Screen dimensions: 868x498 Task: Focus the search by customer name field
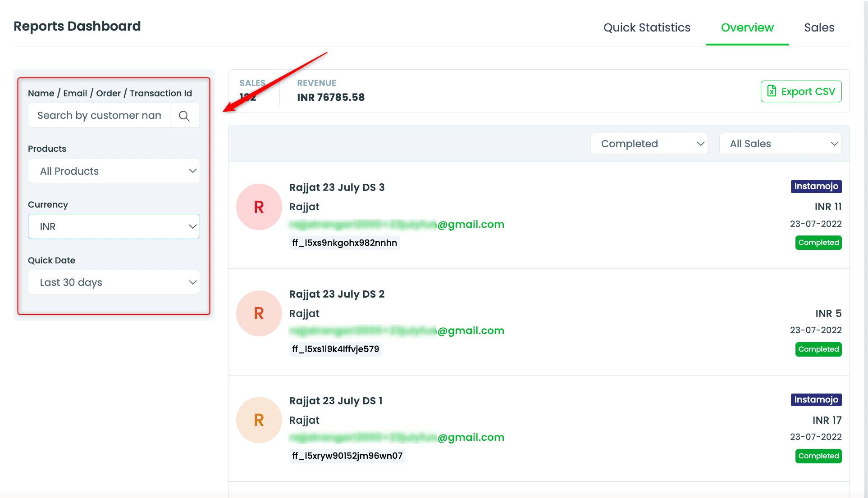[99, 116]
